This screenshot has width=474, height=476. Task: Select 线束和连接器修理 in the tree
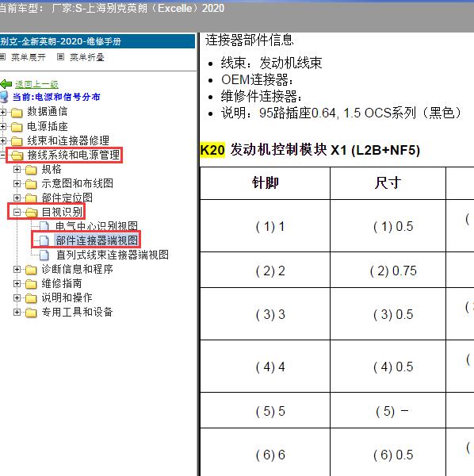[68, 140]
